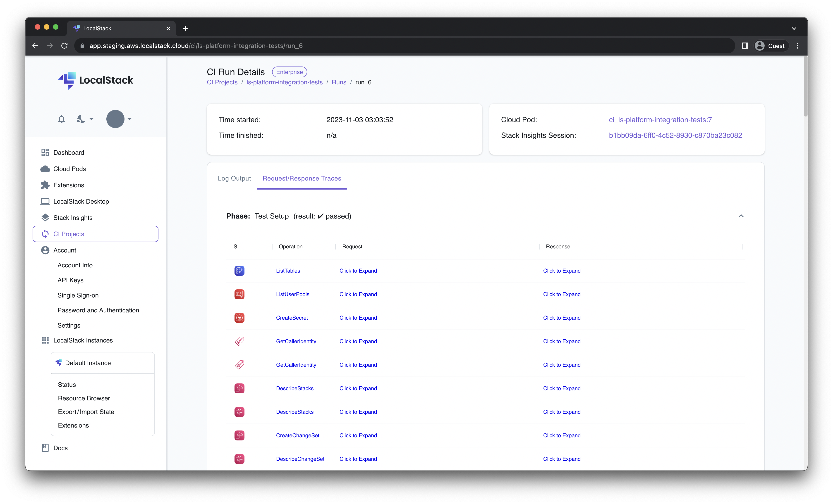Click the browser back arrow
Screen dimensions: 833x504
(35, 46)
